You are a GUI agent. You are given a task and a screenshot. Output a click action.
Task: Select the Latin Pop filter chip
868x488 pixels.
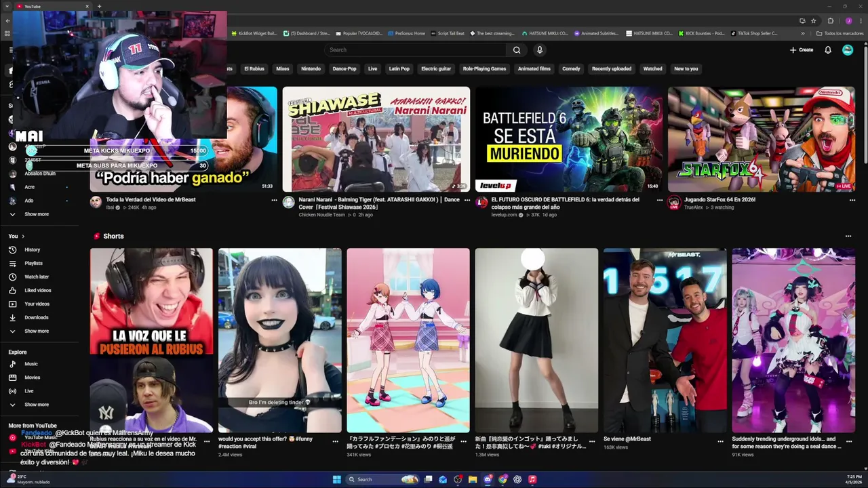click(399, 68)
